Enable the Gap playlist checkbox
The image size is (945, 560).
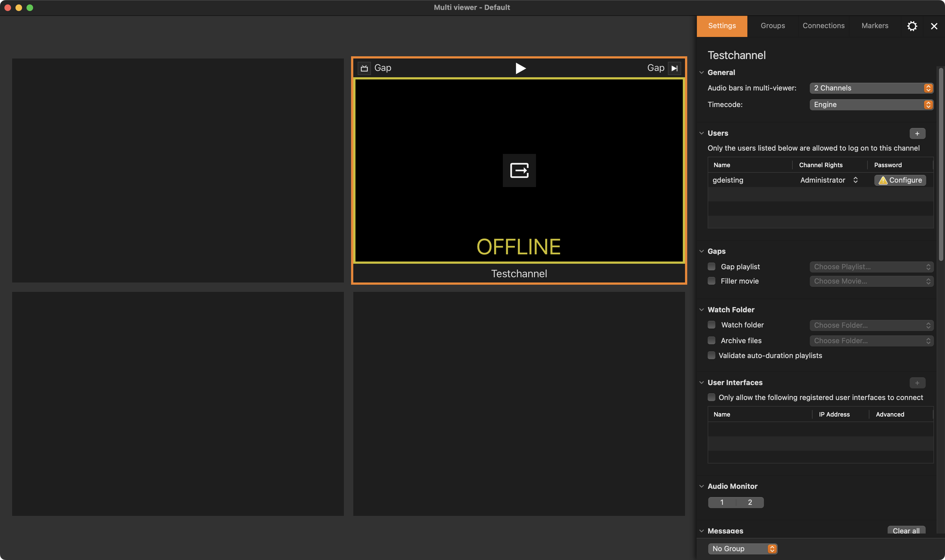(711, 267)
